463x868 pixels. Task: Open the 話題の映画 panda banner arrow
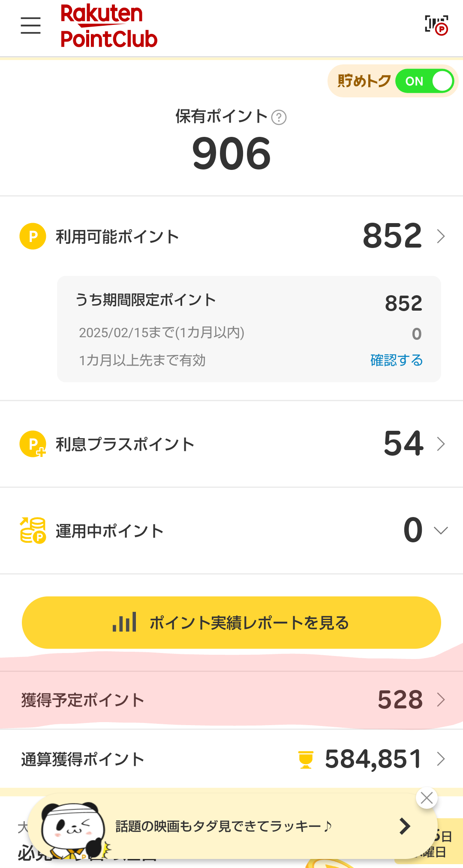[x=404, y=826]
